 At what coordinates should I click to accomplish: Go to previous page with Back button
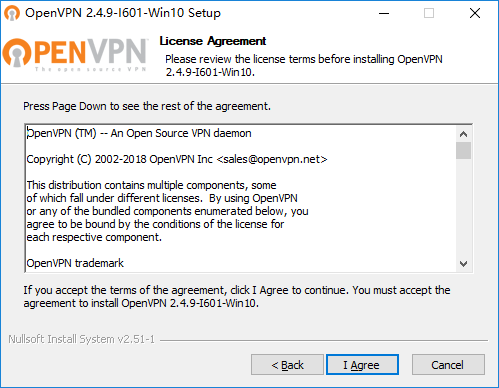click(x=287, y=365)
